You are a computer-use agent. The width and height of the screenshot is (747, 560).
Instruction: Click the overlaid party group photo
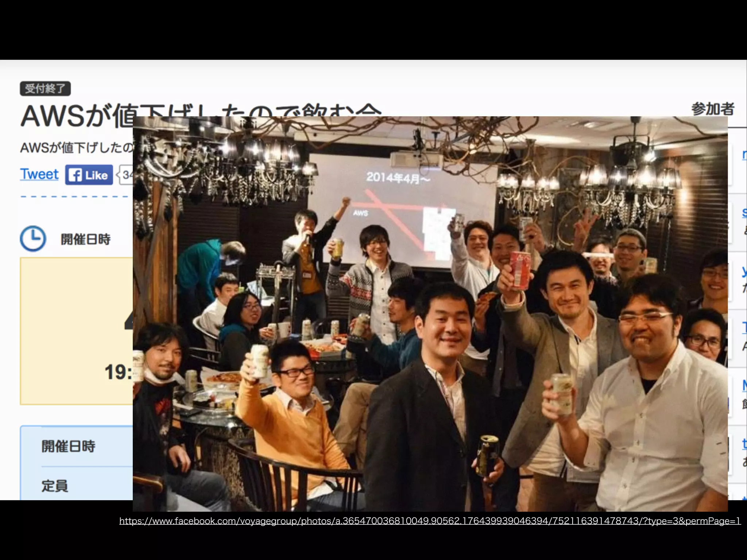[x=430, y=314]
